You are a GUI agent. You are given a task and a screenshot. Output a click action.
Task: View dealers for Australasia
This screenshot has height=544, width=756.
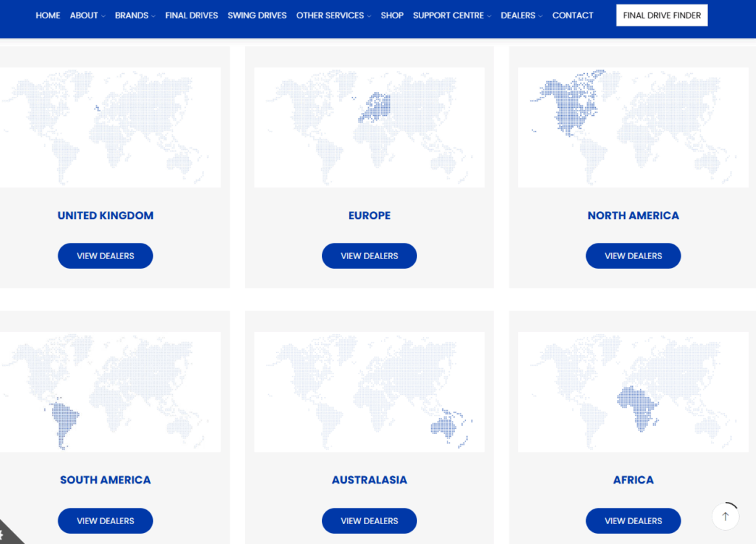click(369, 520)
